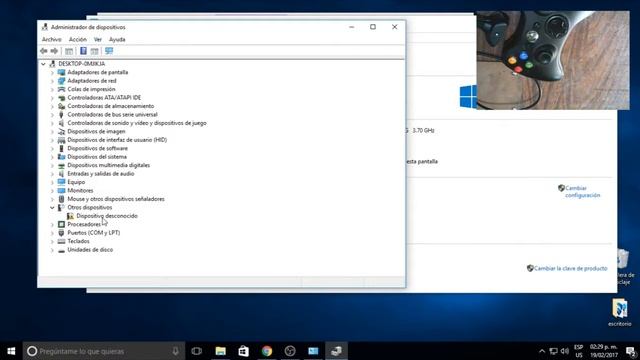Open the Acción menu
The image size is (640, 360).
(x=78, y=40)
